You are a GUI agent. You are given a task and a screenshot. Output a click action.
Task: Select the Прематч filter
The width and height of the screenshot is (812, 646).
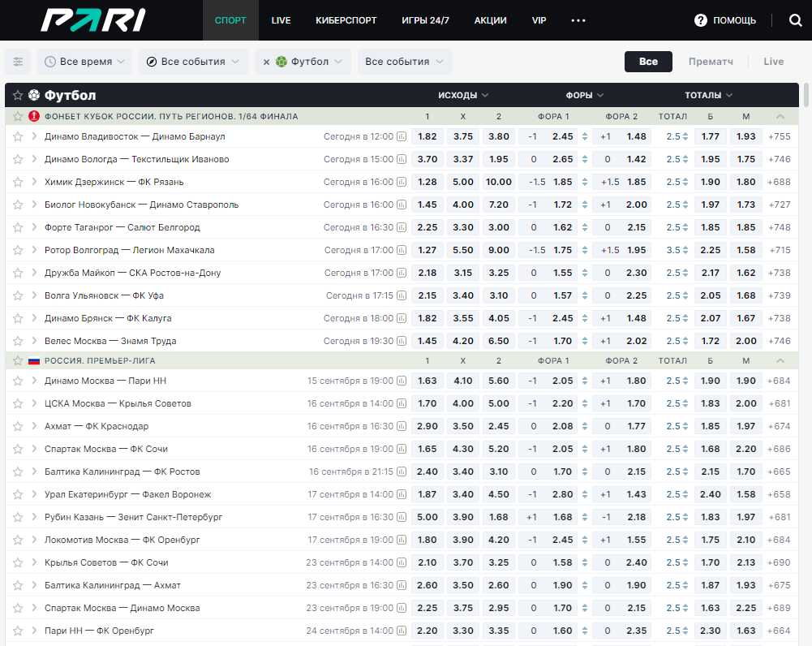pos(711,62)
